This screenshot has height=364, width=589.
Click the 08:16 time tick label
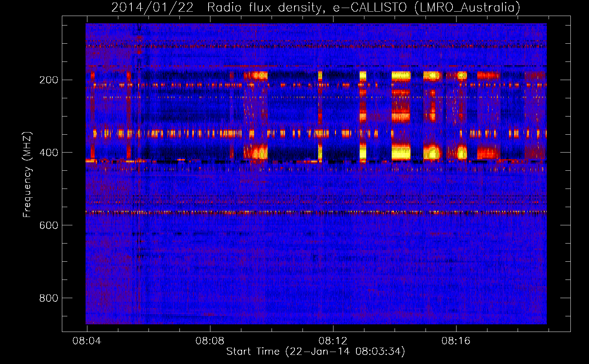[456, 341]
